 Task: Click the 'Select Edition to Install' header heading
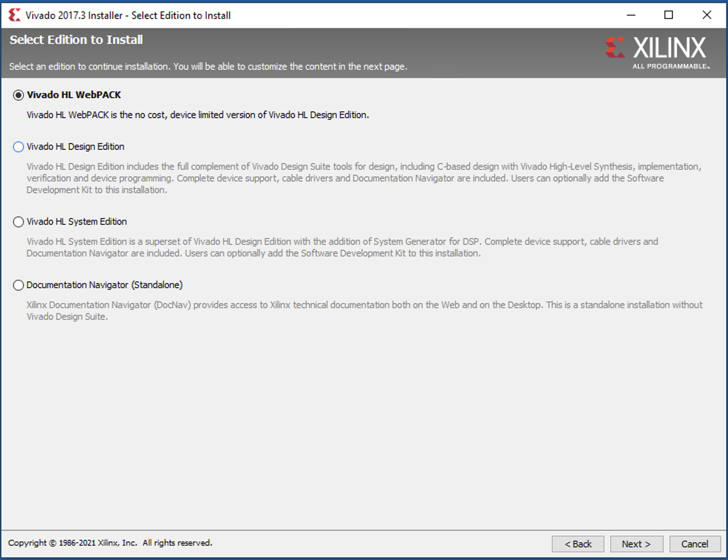[76, 40]
